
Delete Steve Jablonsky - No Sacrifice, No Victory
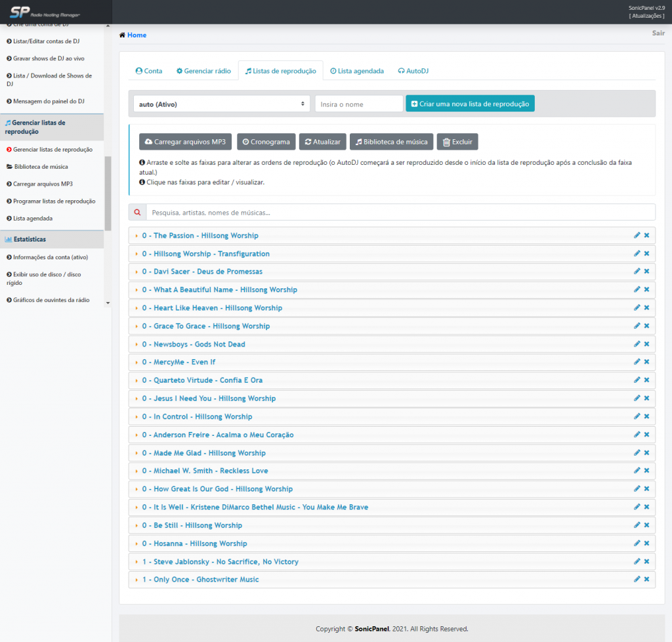646,561
